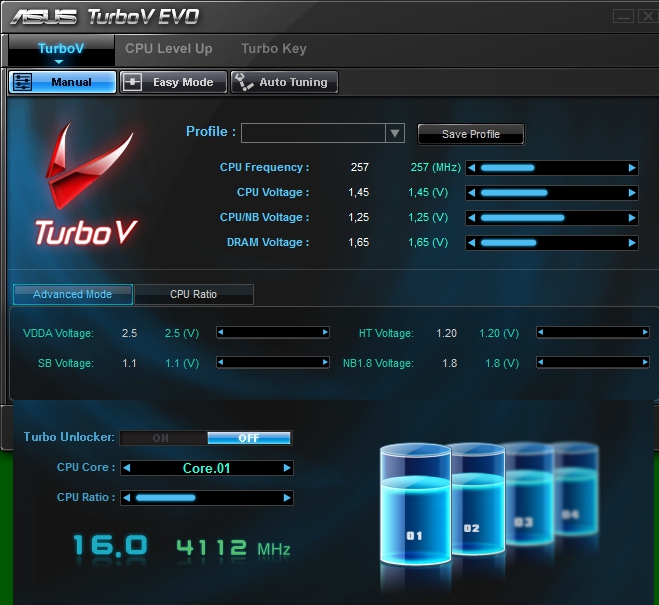
Task: Select Manual mode button
Action: 62,82
